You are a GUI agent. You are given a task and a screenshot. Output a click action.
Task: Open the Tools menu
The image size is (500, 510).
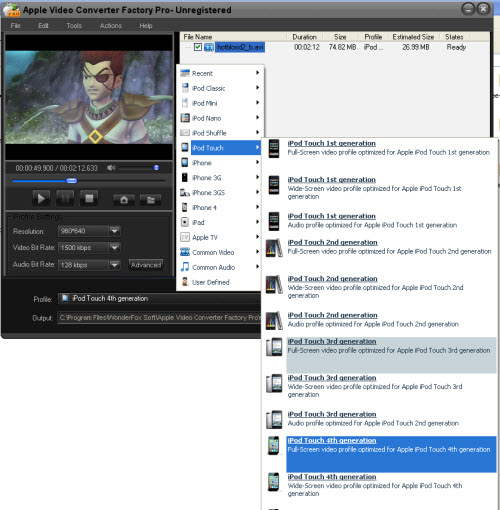(74, 26)
